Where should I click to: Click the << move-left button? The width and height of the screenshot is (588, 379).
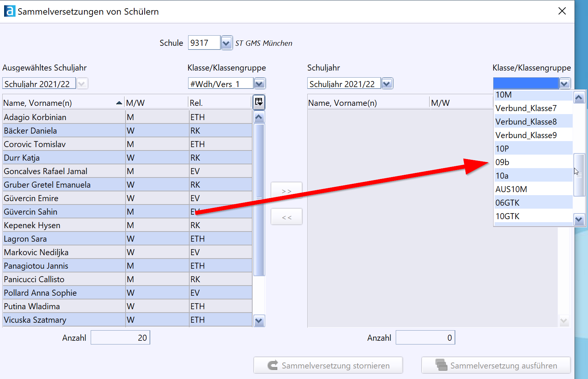[x=287, y=217]
